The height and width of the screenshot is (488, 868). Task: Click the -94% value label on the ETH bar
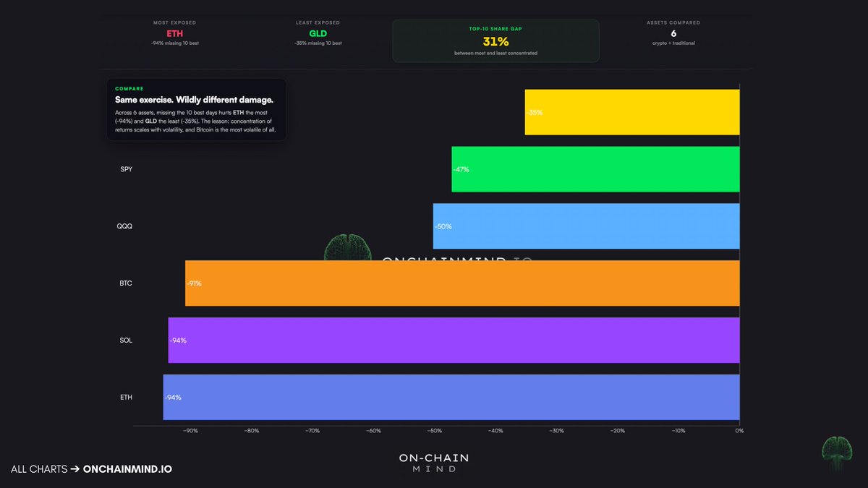pos(173,398)
